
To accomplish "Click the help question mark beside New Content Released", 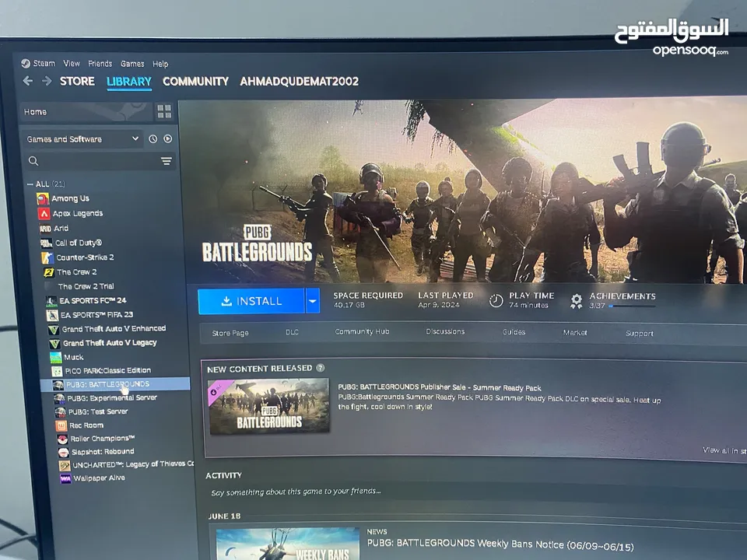I will point(321,368).
